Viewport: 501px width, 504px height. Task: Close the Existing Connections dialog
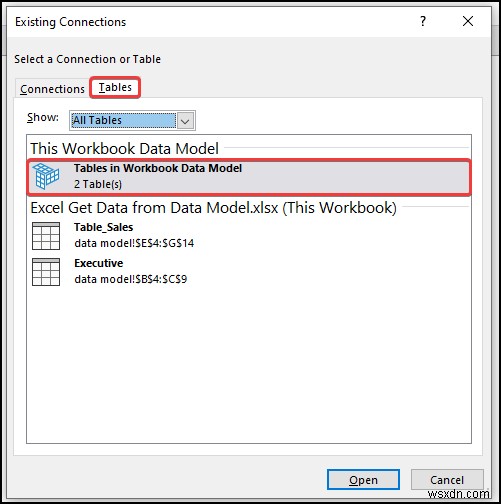click(468, 21)
